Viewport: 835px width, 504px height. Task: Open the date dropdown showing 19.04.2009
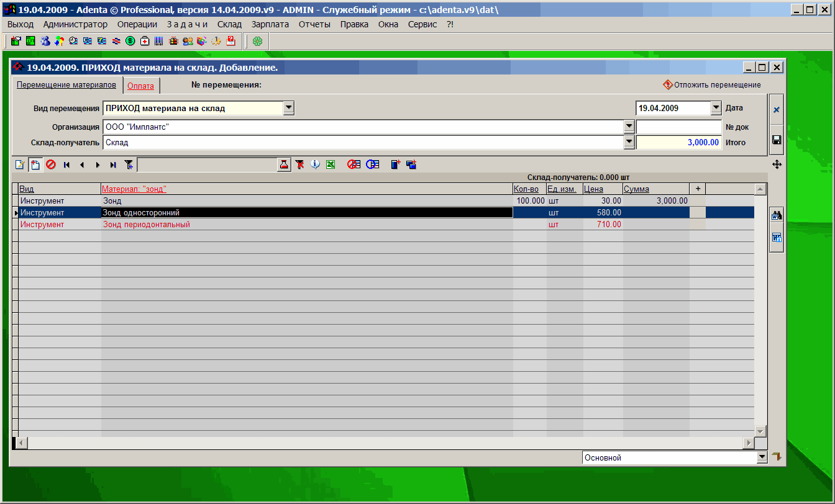(716, 108)
